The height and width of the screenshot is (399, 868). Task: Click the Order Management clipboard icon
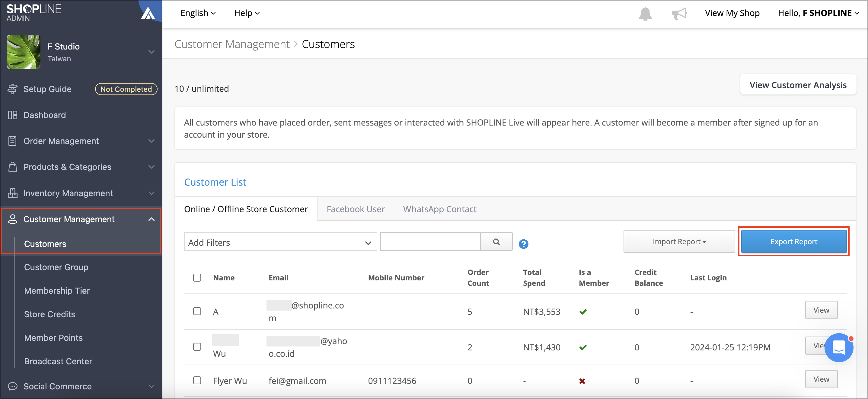12,141
